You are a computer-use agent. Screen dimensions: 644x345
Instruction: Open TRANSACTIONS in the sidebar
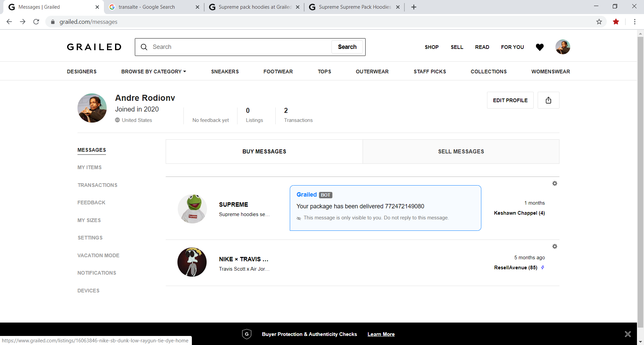tap(97, 185)
